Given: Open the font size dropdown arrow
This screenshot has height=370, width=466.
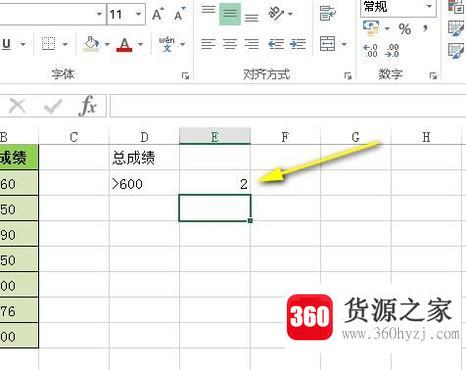Looking at the screenshot, I should (138, 14).
